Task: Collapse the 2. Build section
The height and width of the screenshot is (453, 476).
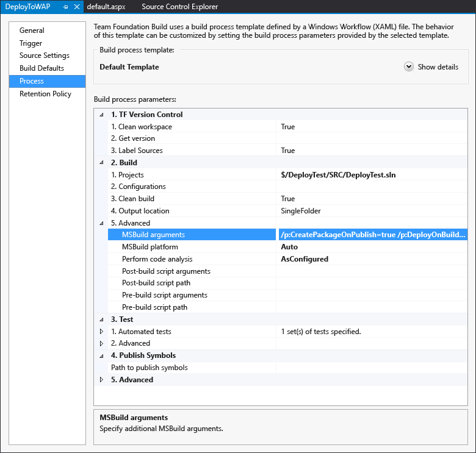Action: coord(102,163)
